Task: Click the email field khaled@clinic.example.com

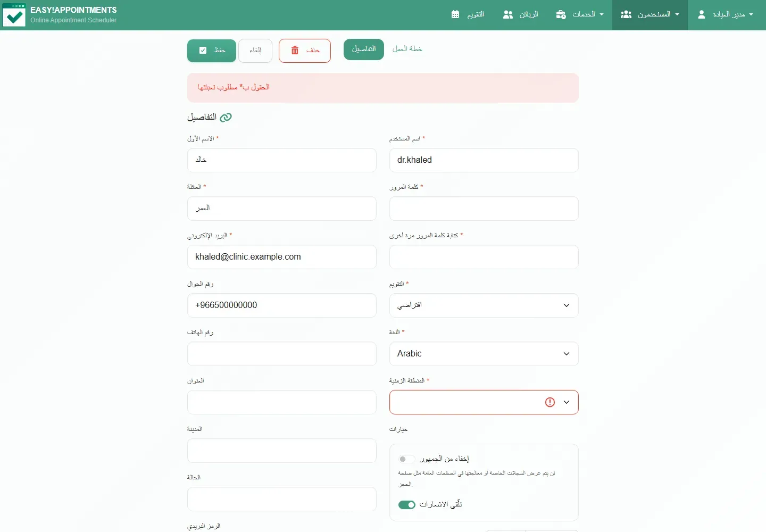Action: (282, 257)
